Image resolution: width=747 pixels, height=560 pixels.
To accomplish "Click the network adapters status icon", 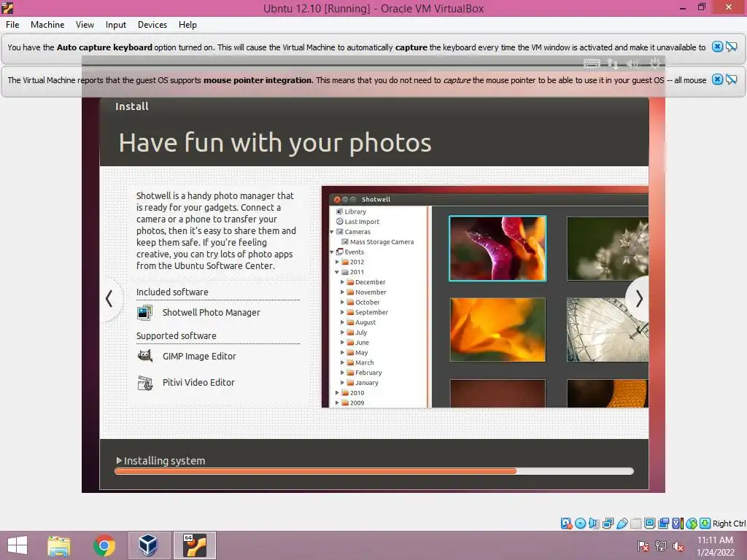I will (608, 524).
